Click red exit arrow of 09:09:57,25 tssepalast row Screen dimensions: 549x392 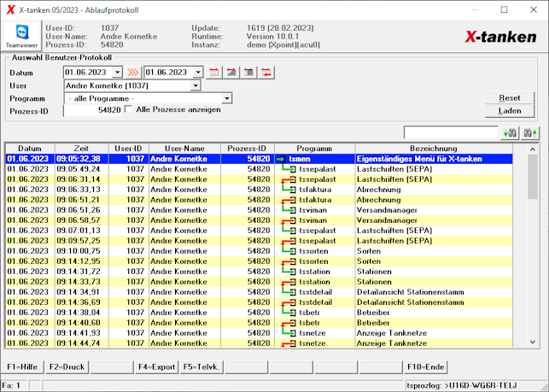tap(289, 242)
